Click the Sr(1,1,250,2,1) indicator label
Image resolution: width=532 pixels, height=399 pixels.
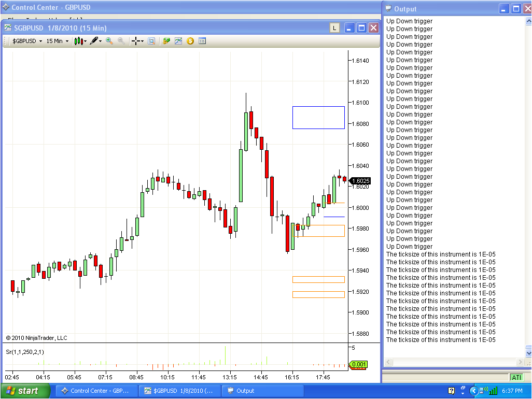click(25, 352)
